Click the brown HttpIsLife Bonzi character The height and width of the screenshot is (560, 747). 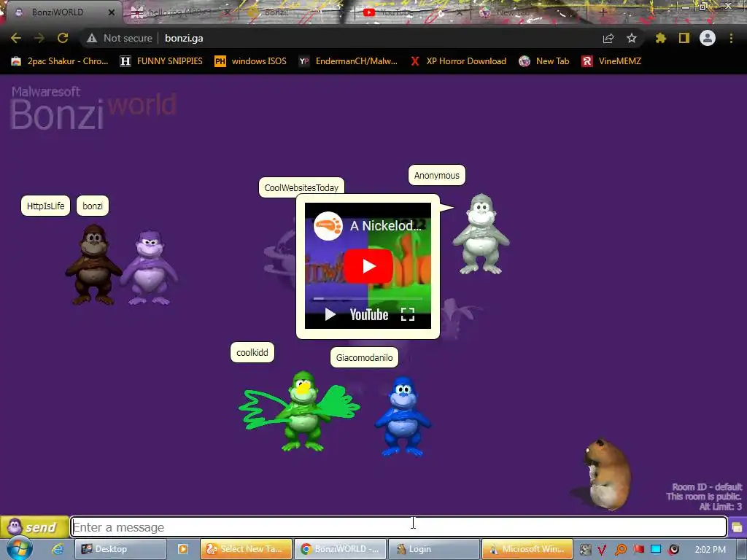(93, 264)
